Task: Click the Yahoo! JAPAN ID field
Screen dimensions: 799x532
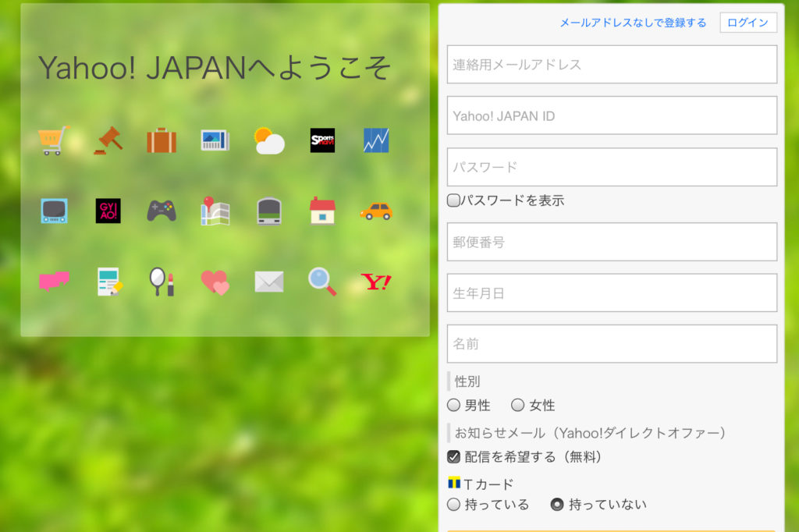Action: point(612,115)
